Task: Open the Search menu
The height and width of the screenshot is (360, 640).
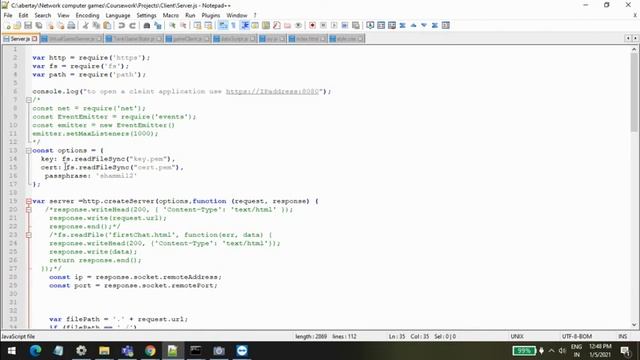Action: tap(42, 15)
